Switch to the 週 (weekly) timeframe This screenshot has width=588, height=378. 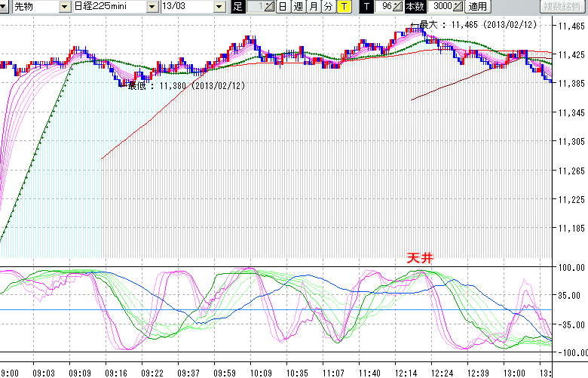297,7
